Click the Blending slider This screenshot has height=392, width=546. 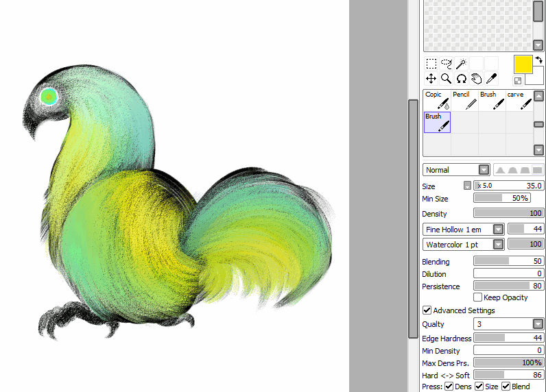tap(509, 262)
